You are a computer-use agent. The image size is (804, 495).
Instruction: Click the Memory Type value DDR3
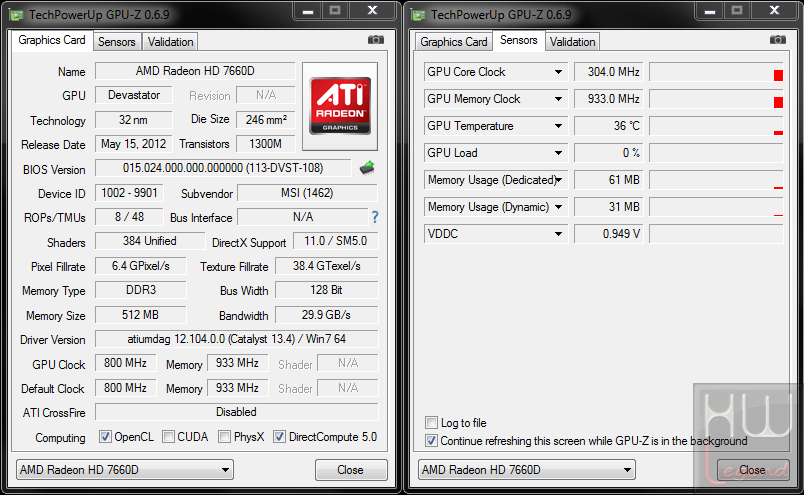click(141, 290)
